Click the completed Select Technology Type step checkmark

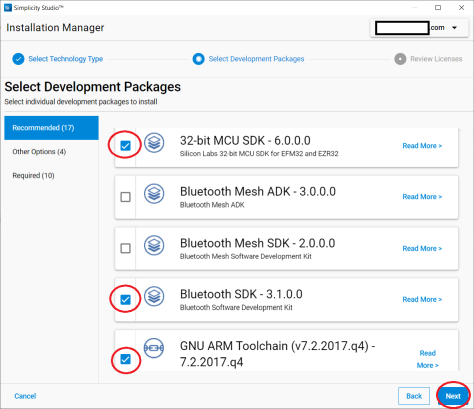pos(18,59)
